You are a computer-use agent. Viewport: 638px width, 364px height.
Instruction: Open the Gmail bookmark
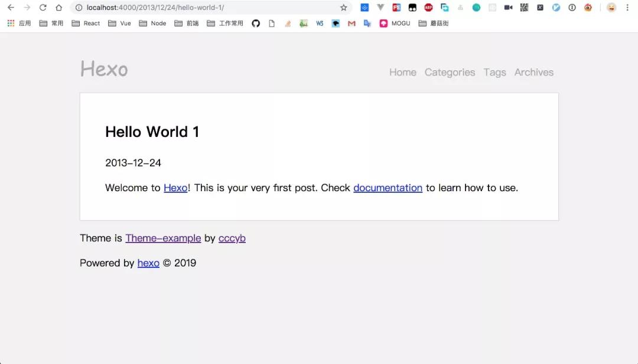pyautogui.click(x=351, y=23)
